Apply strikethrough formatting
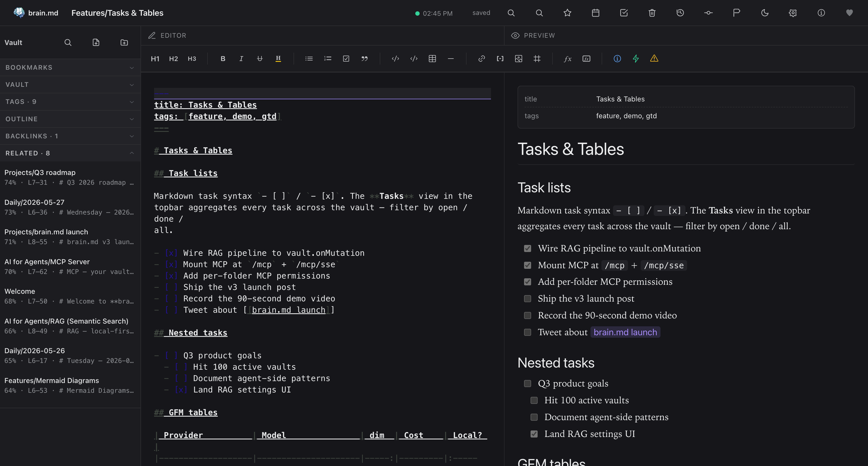Image resolution: width=868 pixels, height=466 pixels. tap(260, 59)
